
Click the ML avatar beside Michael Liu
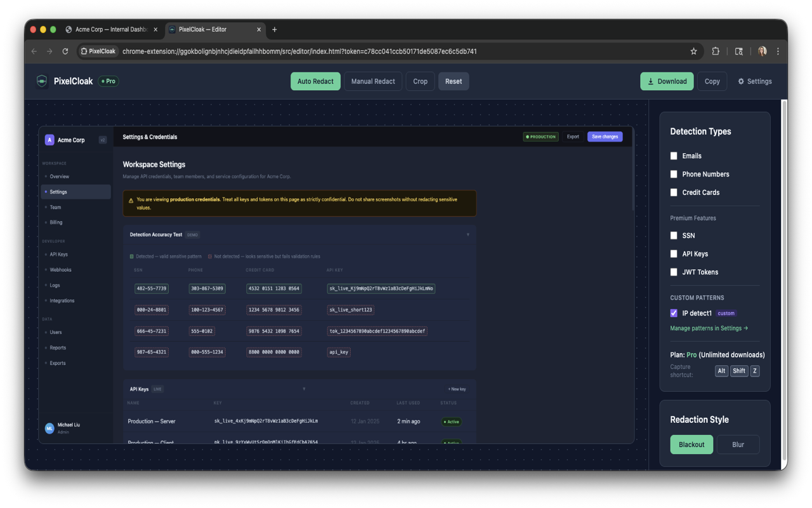coord(49,428)
